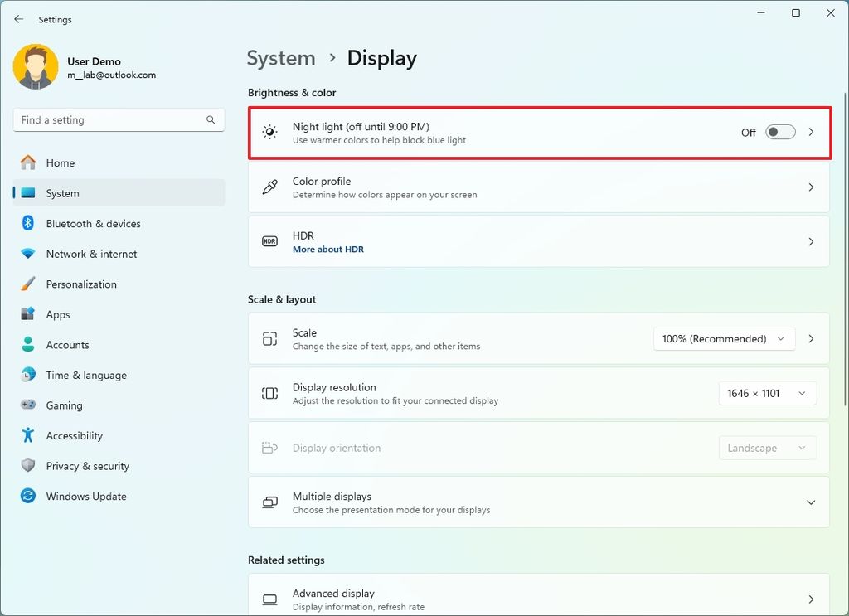The width and height of the screenshot is (849, 616).
Task: Click the System monitor icon in sidebar
Action: (x=28, y=192)
